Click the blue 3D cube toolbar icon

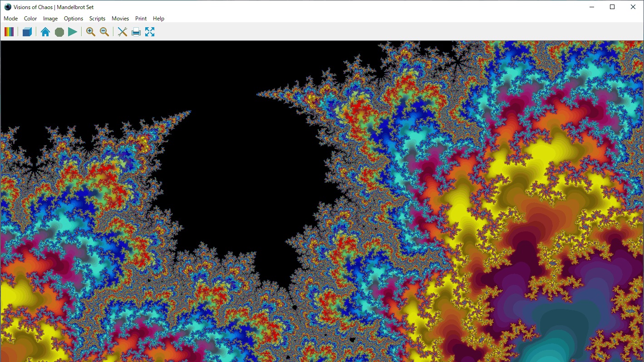(27, 32)
